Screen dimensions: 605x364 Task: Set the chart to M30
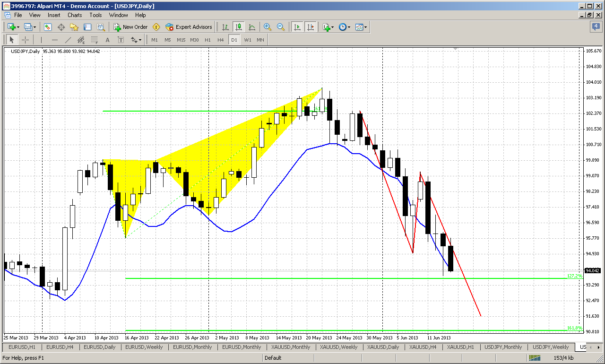click(194, 40)
